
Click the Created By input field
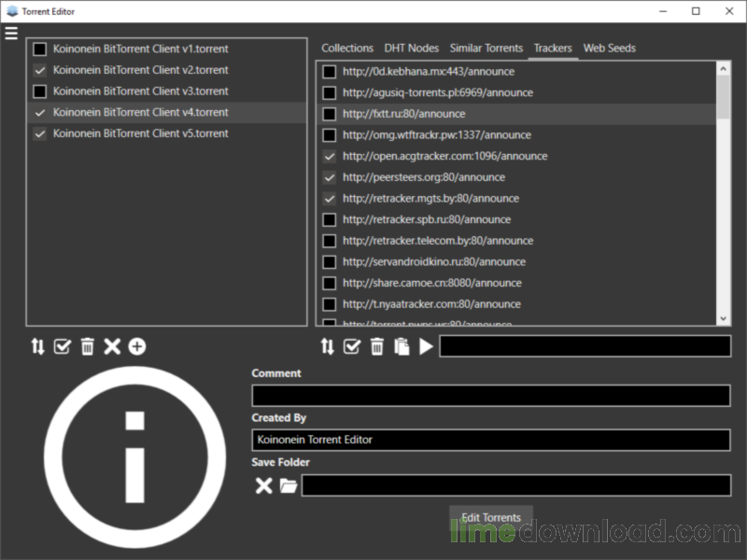click(490, 439)
